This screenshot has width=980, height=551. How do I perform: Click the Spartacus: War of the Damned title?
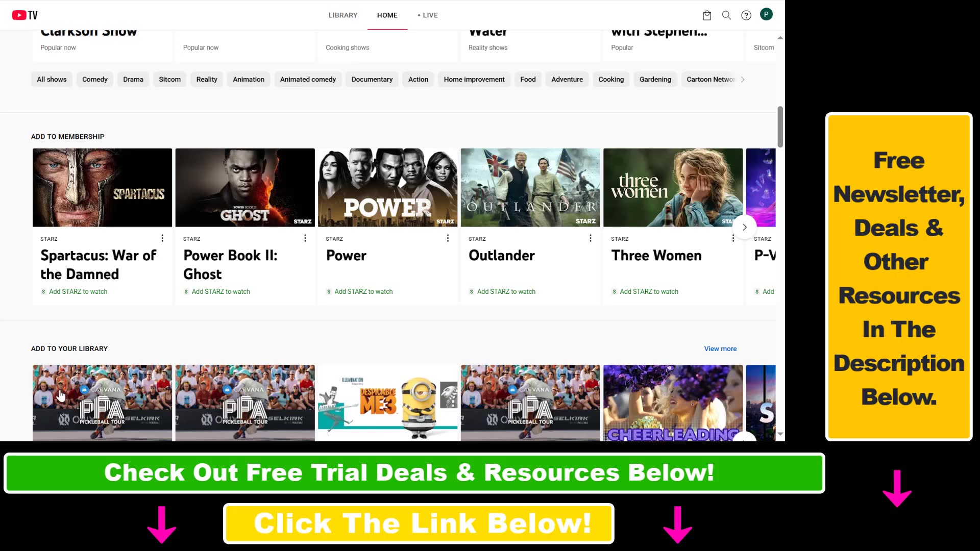pos(99,264)
